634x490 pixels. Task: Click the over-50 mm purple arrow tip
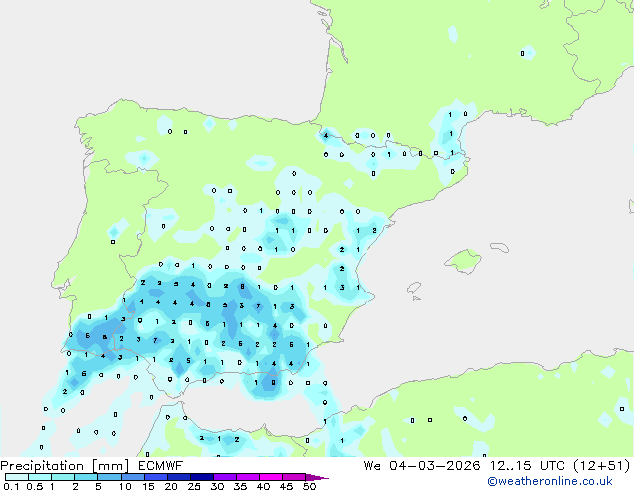tap(317, 477)
